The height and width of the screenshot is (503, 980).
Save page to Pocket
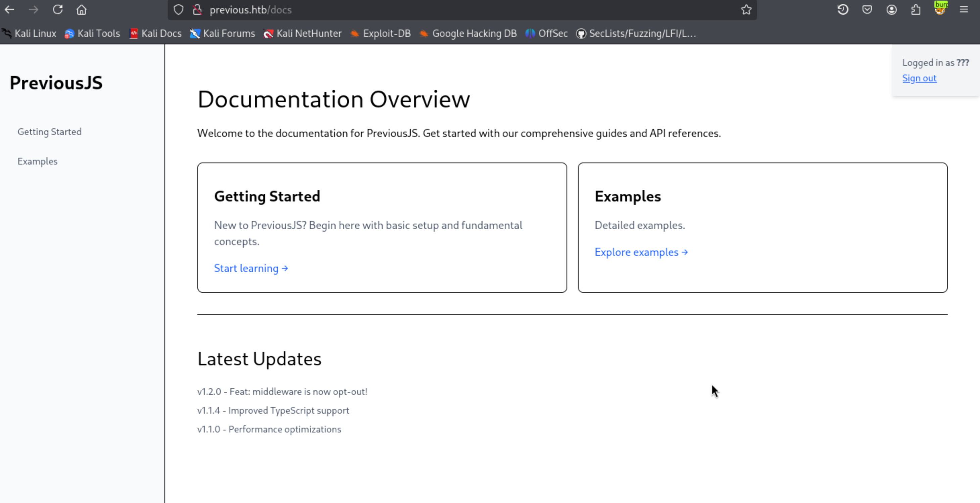pyautogui.click(x=867, y=9)
